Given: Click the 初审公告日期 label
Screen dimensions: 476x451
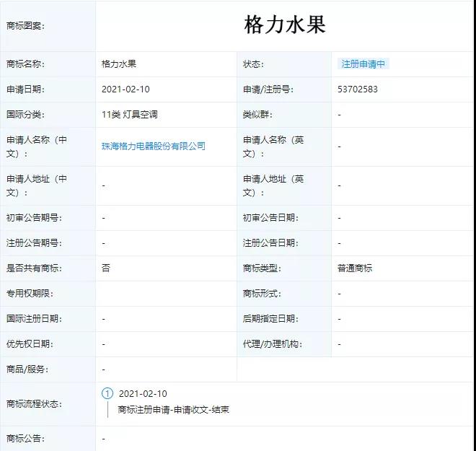Looking at the screenshot, I should 270,218.
